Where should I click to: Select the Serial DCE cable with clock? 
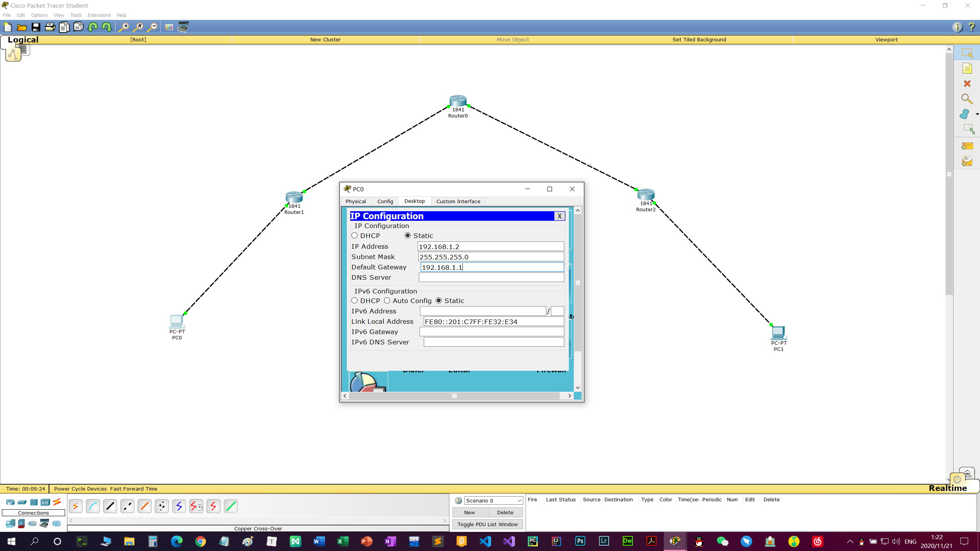[x=196, y=506]
